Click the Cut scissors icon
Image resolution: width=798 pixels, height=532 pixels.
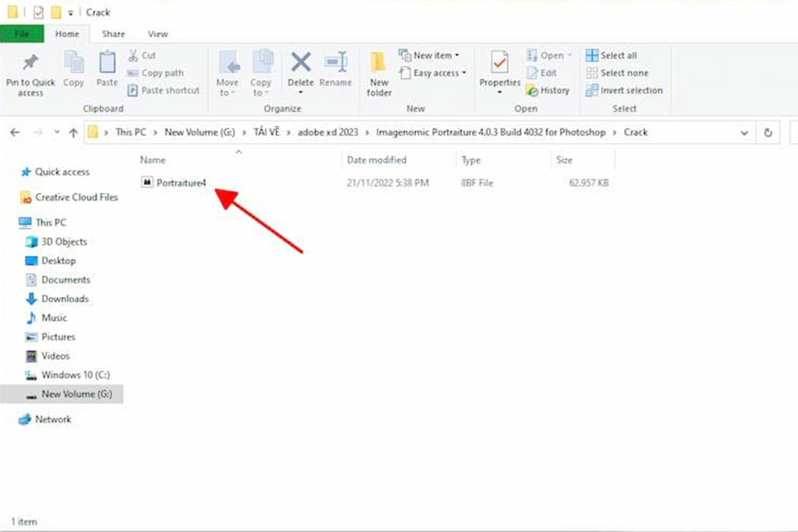(133, 55)
